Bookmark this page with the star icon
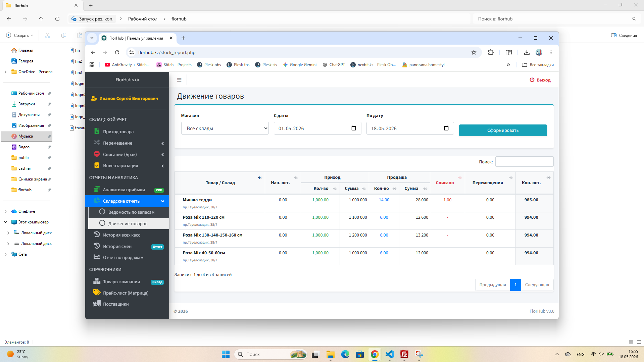 (474, 52)
